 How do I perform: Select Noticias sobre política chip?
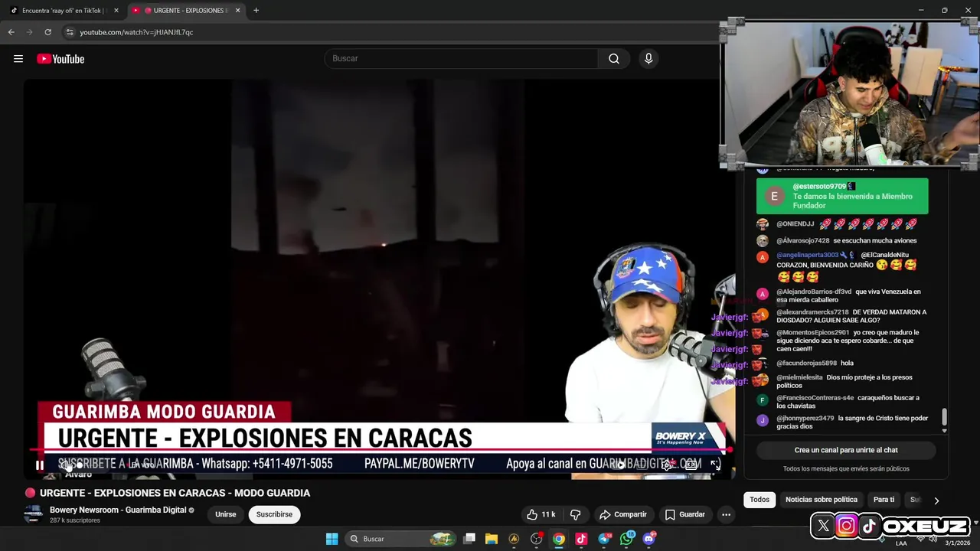click(822, 500)
